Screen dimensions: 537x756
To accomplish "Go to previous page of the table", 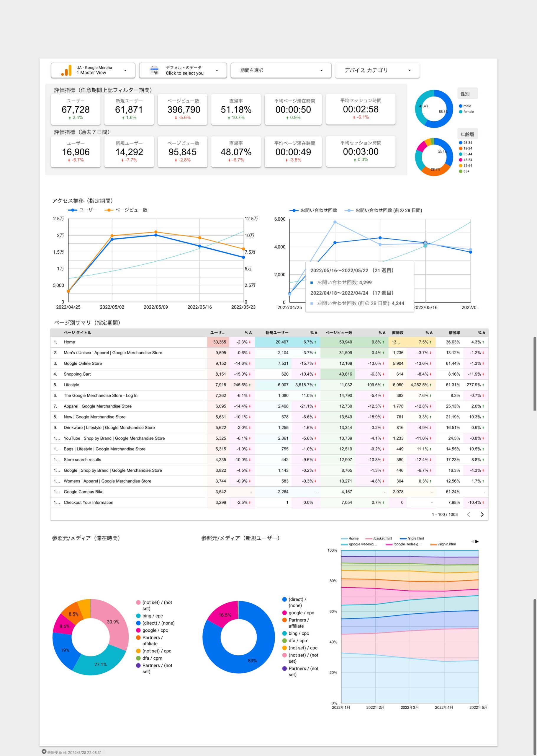I will coord(468,514).
